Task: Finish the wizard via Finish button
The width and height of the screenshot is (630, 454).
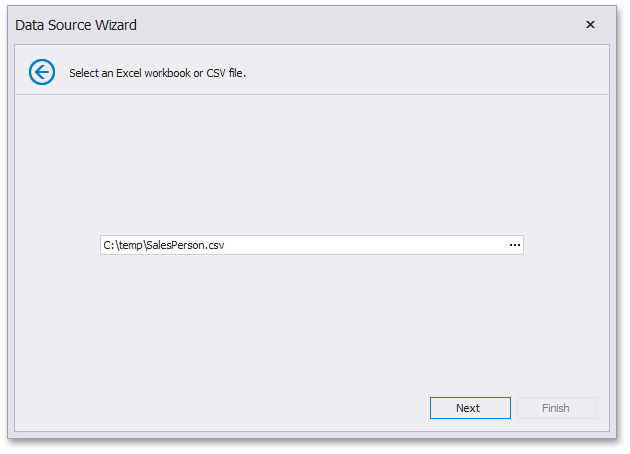Action: point(556,408)
